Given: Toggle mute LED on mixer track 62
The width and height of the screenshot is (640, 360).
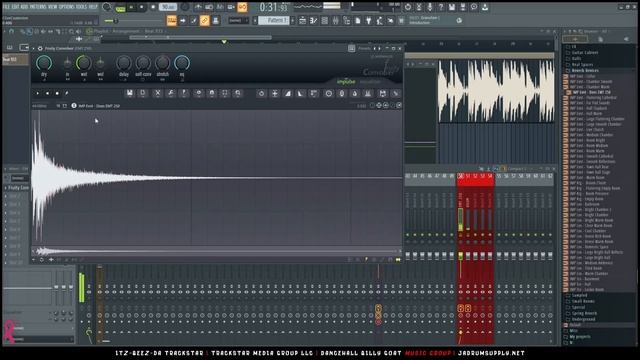Looking at the screenshot, I should point(550,235).
